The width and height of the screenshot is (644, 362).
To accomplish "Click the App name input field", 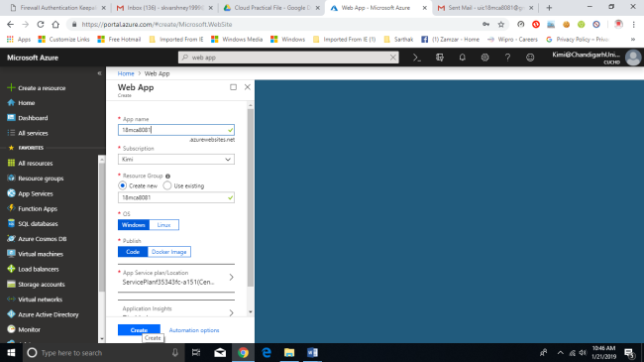I will [175, 130].
